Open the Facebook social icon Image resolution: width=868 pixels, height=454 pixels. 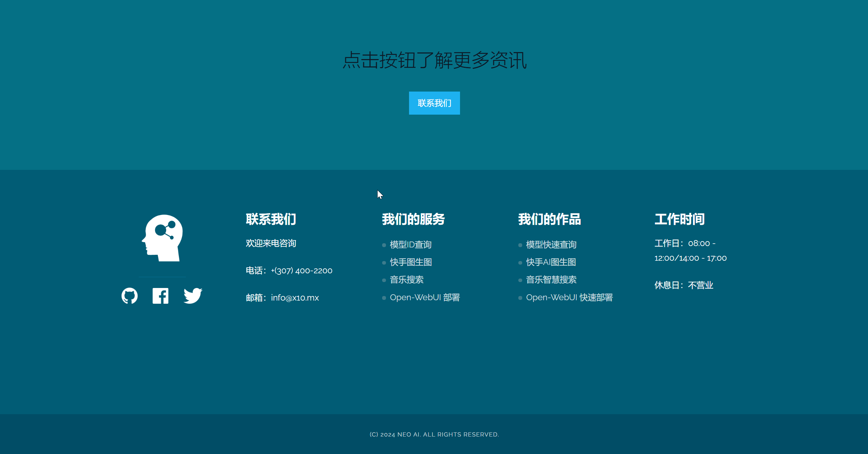(x=160, y=296)
